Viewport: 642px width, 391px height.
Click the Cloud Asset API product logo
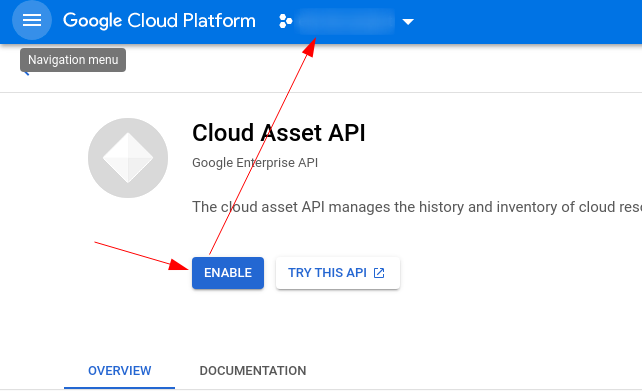pyautogui.click(x=128, y=158)
